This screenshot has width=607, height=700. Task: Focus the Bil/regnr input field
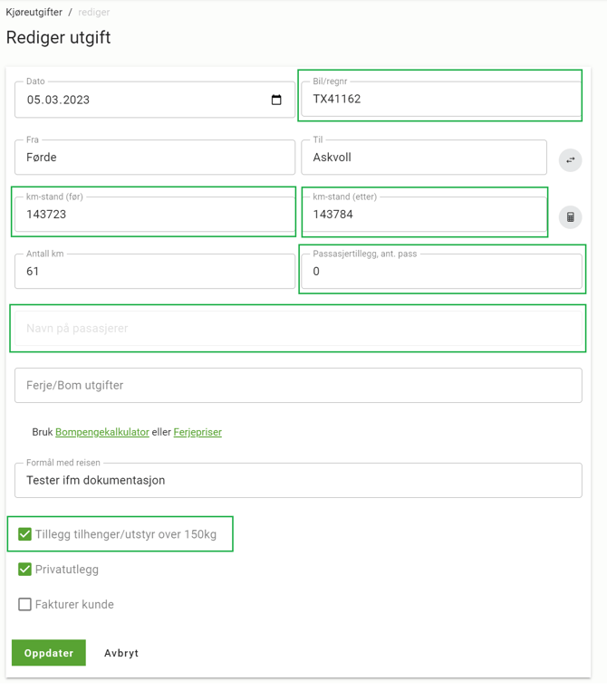(441, 99)
